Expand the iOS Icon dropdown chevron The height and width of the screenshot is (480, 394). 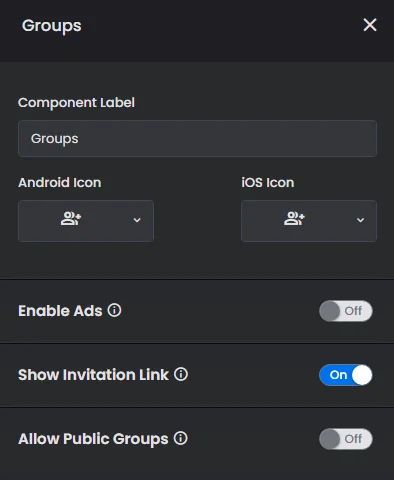(x=360, y=220)
